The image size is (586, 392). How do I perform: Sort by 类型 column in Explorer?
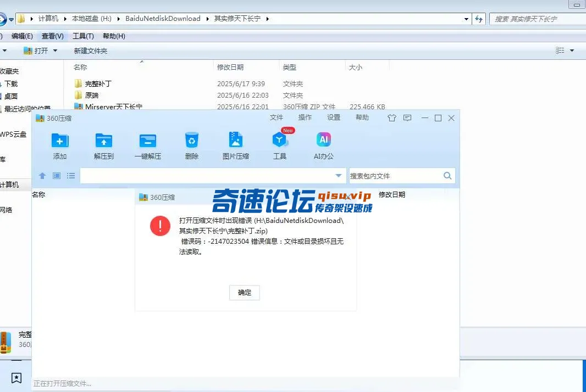(x=289, y=67)
